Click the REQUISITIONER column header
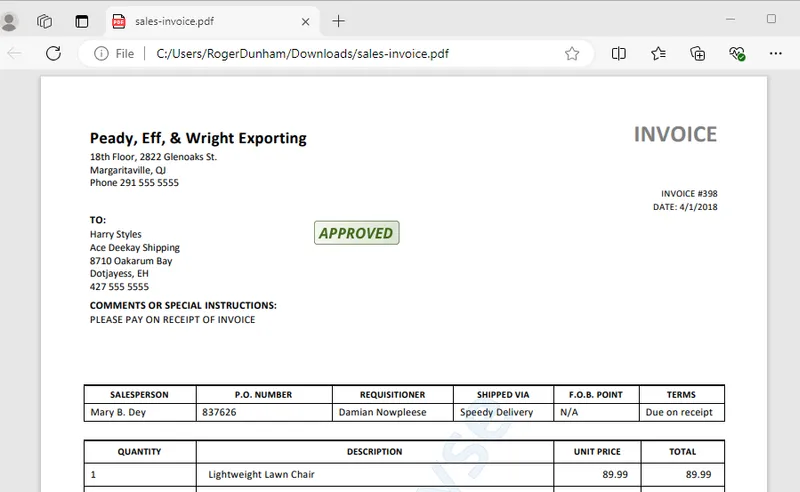This screenshot has height=492, width=800. pyautogui.click(x=392, y=395)
